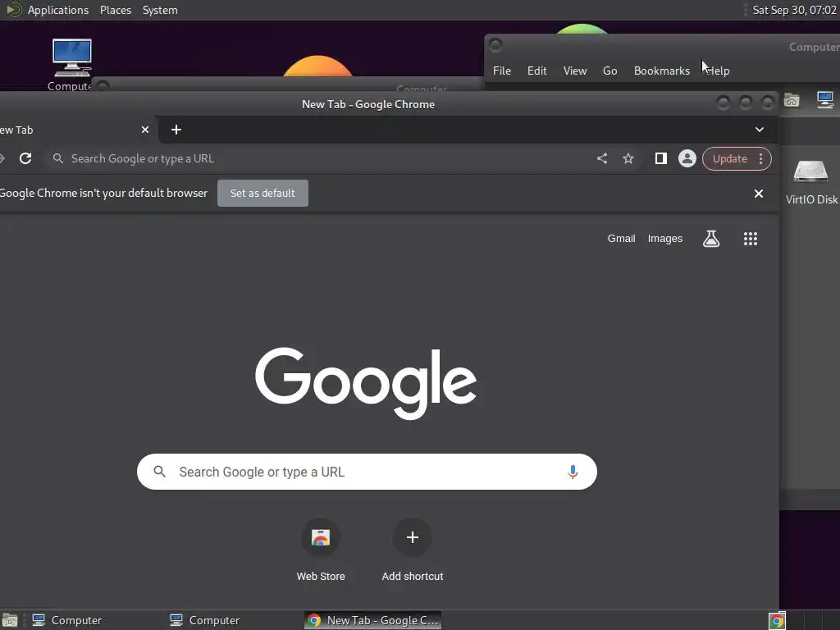The image size is (840, 630).
Task: Click Chrome icon in bottom panel tray
Action: (x=777, y=621)
